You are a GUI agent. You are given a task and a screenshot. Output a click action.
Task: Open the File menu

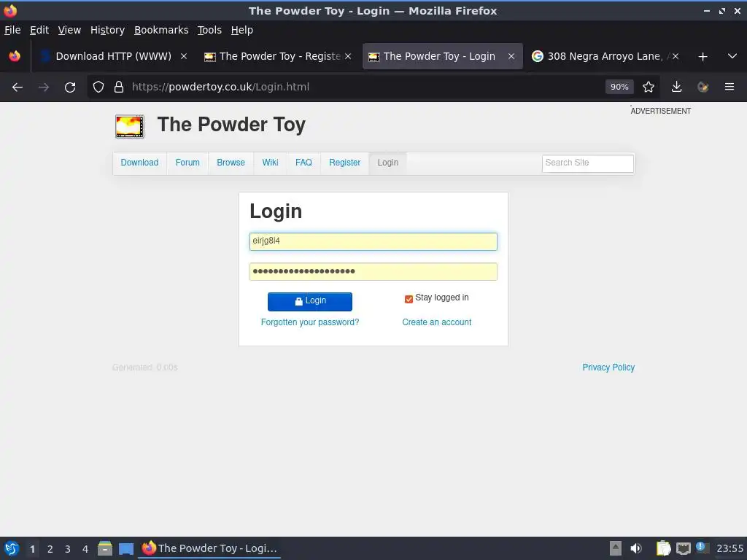[x=12, y=30]
